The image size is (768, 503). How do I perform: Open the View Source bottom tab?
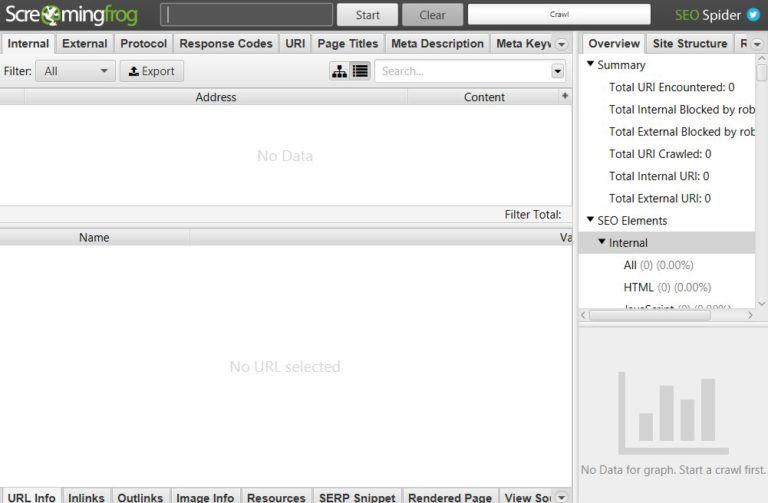click(x=527, y=497)
